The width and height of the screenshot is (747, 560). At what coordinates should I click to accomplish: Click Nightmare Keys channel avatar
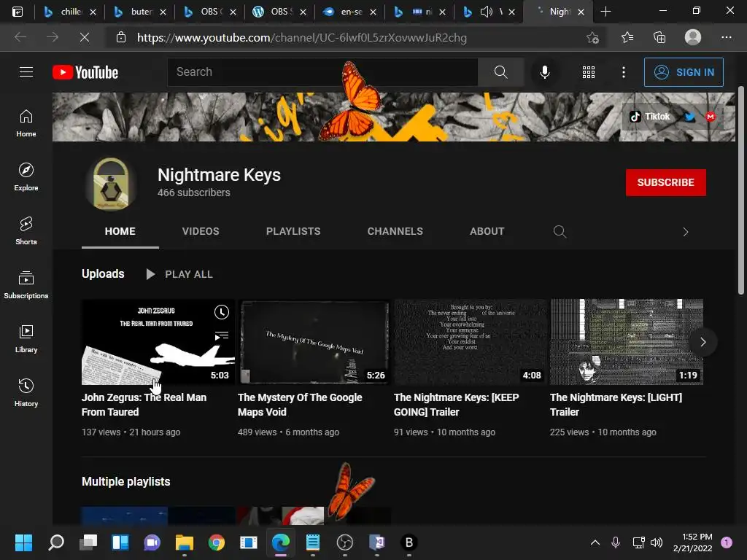coord(111,183)
